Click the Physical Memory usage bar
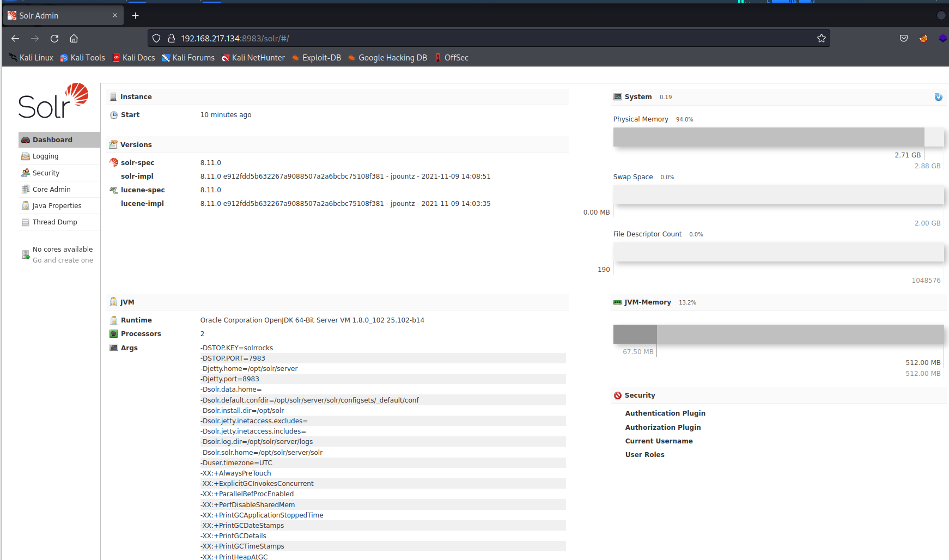Image resolution: width=949 pixels, height=560 pixels. pyautogui.click(x=778, y=137)
